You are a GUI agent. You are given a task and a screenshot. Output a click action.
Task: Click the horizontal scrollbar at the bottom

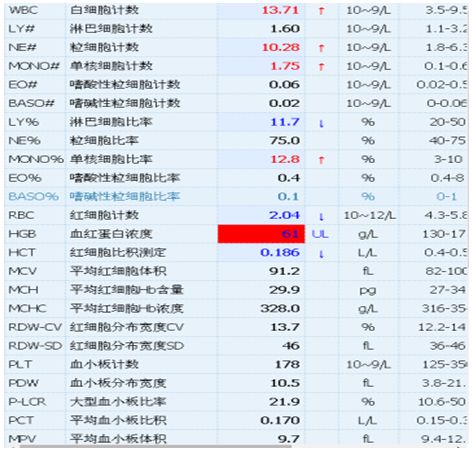[x=155, y=446]
